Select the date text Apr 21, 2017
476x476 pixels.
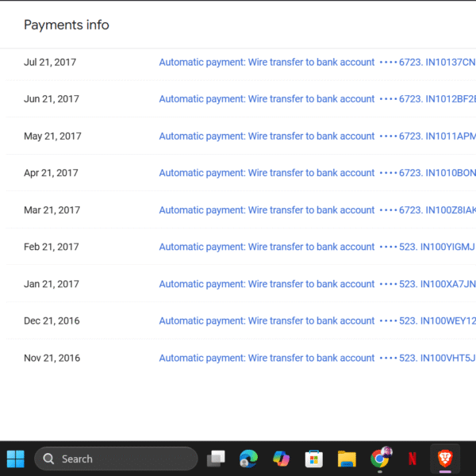[x=51, y=173]
